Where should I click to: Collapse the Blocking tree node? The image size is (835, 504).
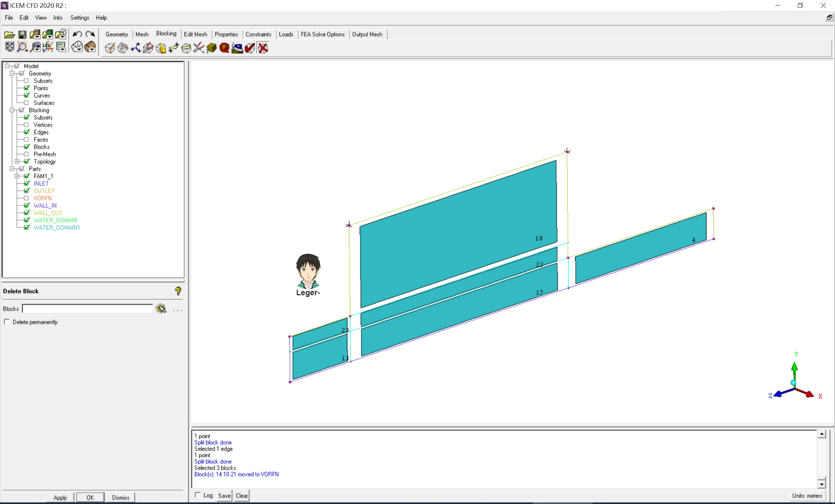[x=12, y=110]
